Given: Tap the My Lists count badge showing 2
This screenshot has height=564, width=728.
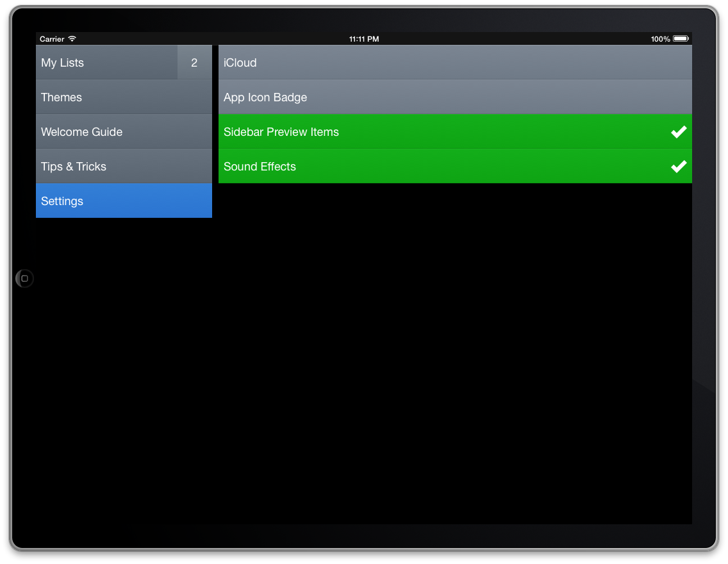Looking at the screenshot, I should click(194, 63).
